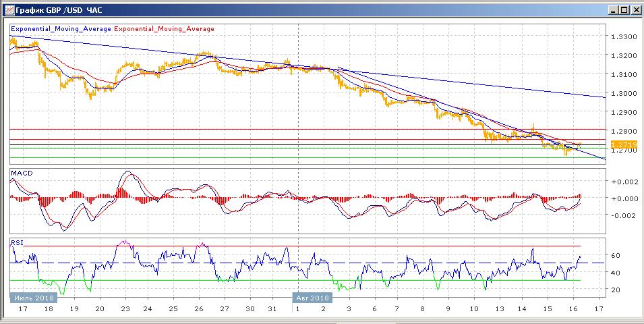Select the red Exponential_Moving_Average legend label
This screenshot has height=324, width=644.
point(165,29)
